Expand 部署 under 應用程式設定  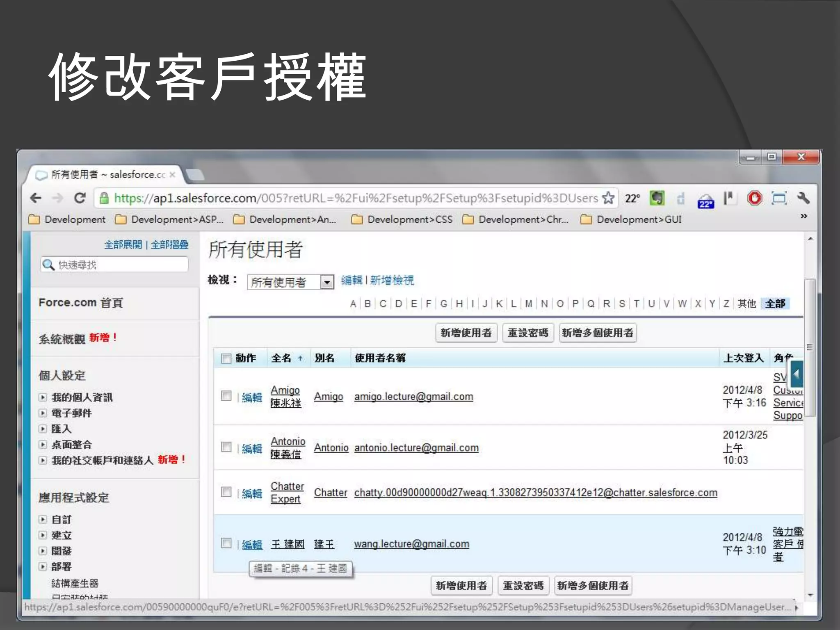click(x=43, y=566)
